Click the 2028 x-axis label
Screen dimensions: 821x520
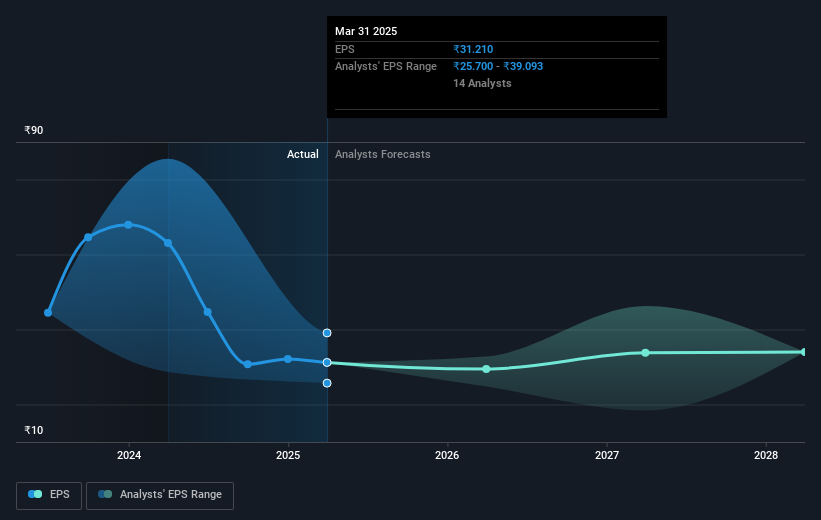point(766,455)
